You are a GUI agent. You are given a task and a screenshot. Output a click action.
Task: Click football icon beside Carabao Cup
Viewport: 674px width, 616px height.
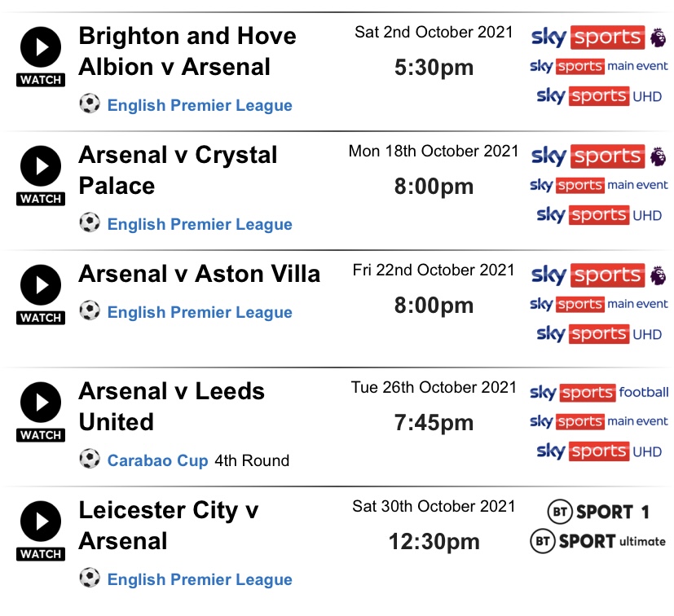coord(90,459)
